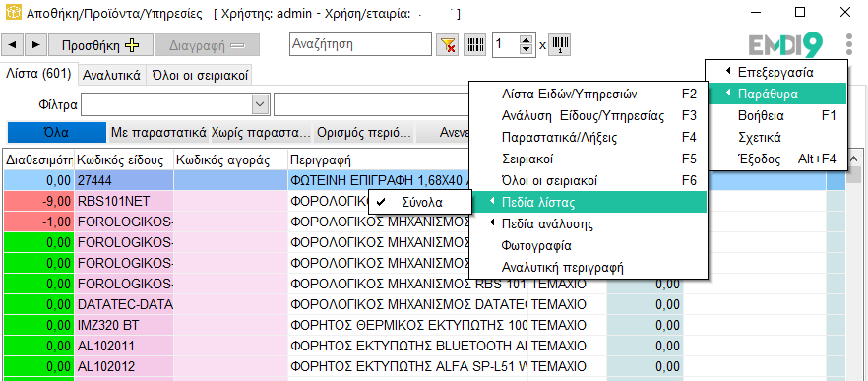This screenshot has height=381, width=868.
Task: Sort by Κωδικός είδους column header
Action: [x=124, y=160]
